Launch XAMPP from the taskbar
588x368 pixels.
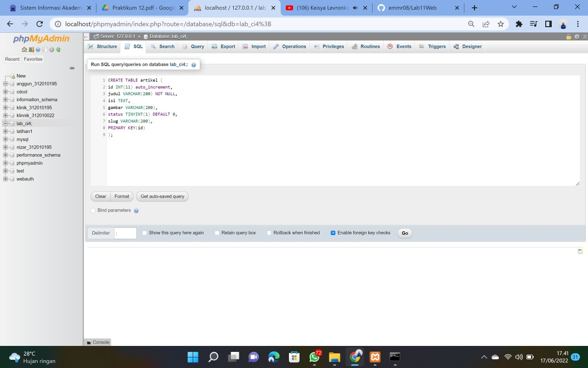tap(375, 356)
